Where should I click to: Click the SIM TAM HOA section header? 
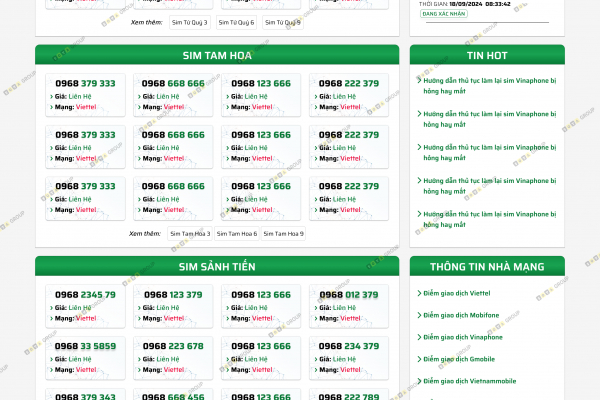[x=217, y=55]
